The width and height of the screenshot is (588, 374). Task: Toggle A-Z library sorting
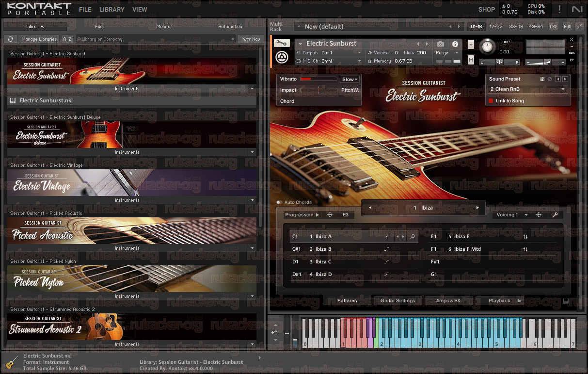point(67,39)
